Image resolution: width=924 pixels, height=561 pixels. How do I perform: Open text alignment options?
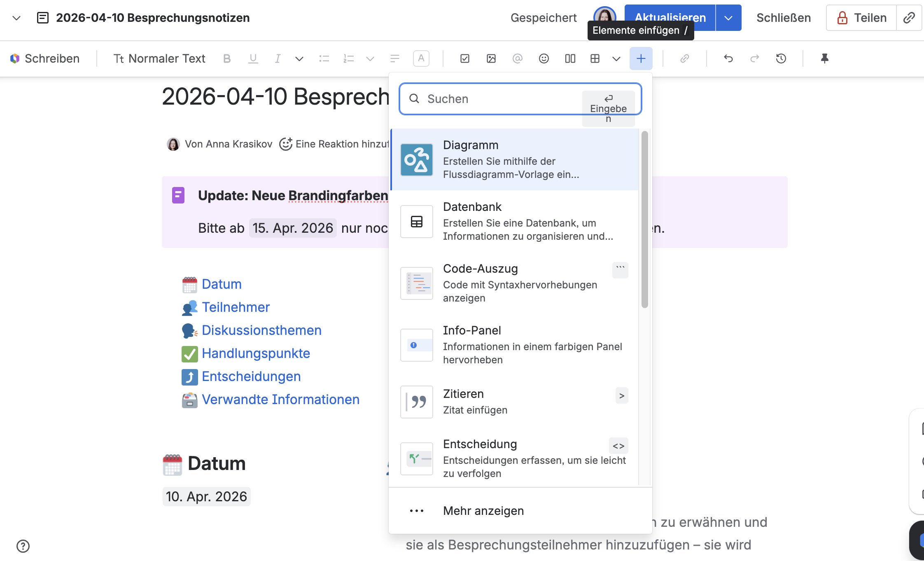(394, 58)
